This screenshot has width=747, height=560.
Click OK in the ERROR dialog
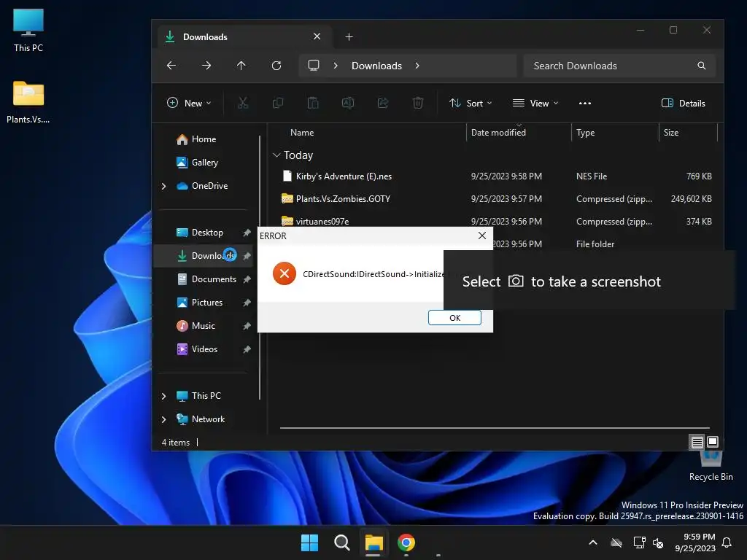(454, 318)
